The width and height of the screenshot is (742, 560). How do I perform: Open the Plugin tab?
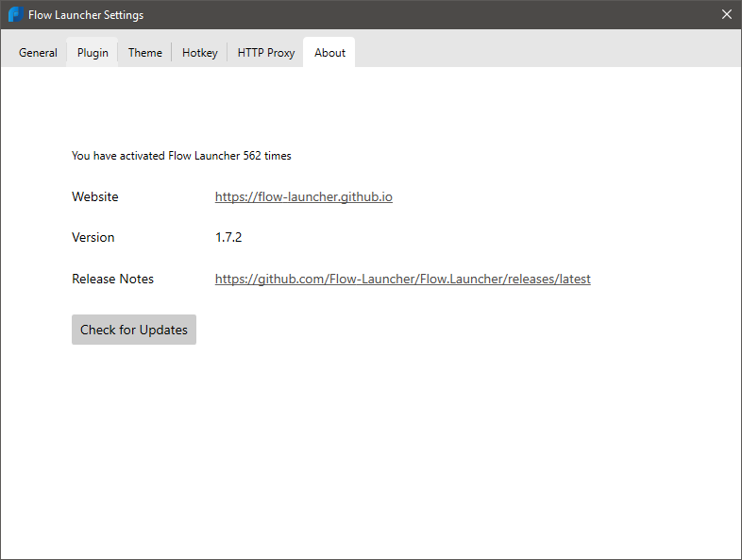93,53
